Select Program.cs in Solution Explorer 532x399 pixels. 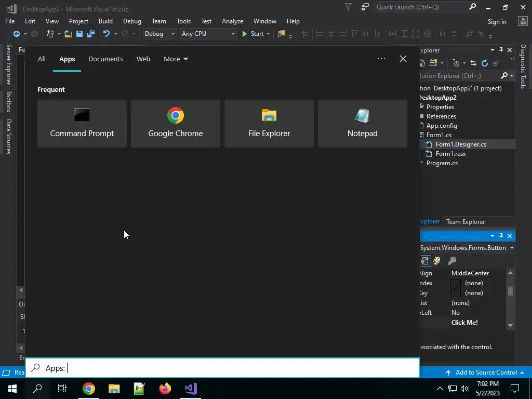pos(442,163)
